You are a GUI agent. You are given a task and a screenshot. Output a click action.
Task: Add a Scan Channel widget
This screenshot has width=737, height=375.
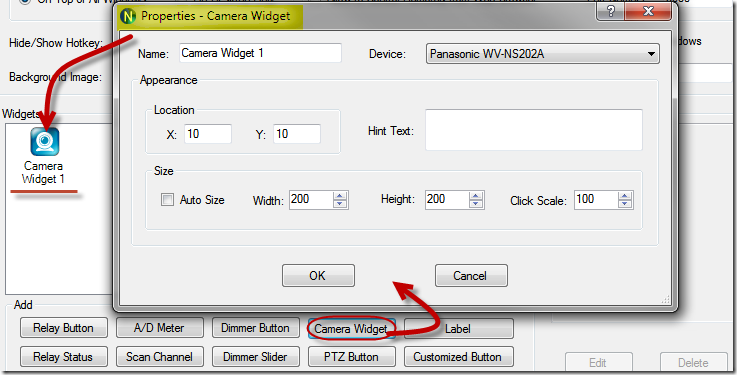pos(160,357)
